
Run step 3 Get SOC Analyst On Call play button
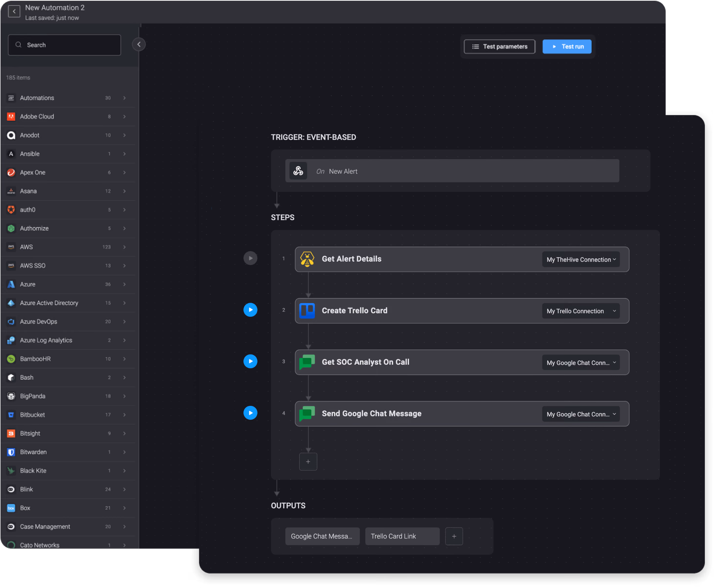(251, 361)
